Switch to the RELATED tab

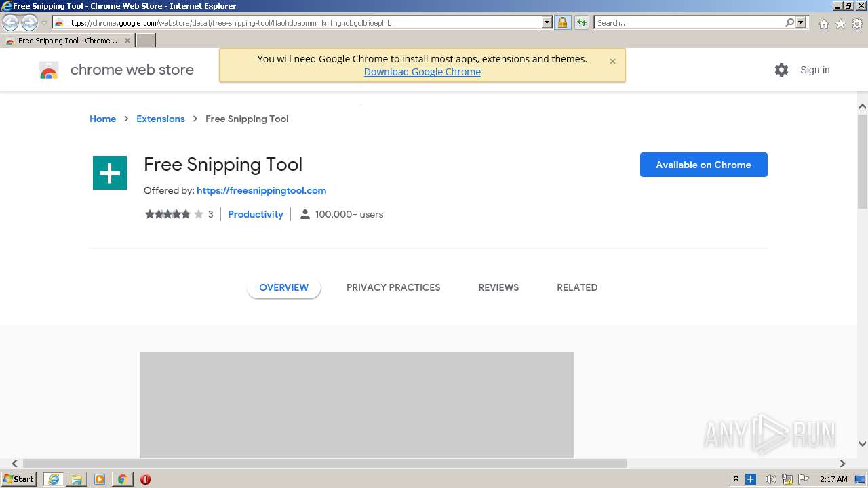tap(577, 287)
